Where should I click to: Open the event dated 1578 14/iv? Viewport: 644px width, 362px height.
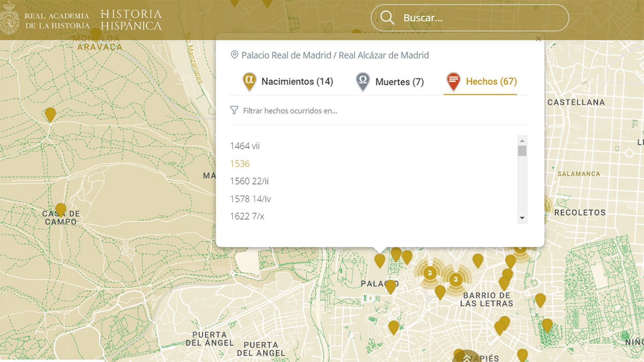[250, 198]
